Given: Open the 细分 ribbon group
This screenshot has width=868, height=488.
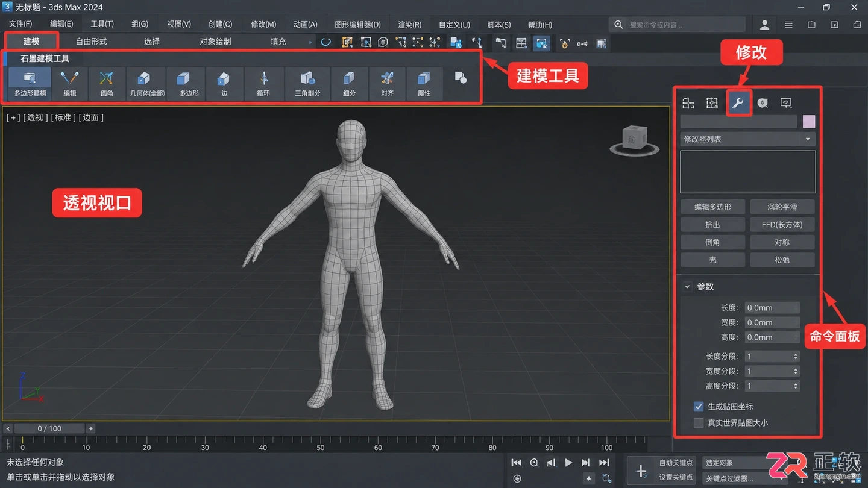Looking at the screenshot, I should pyautogui.click(x=349, y=83).
